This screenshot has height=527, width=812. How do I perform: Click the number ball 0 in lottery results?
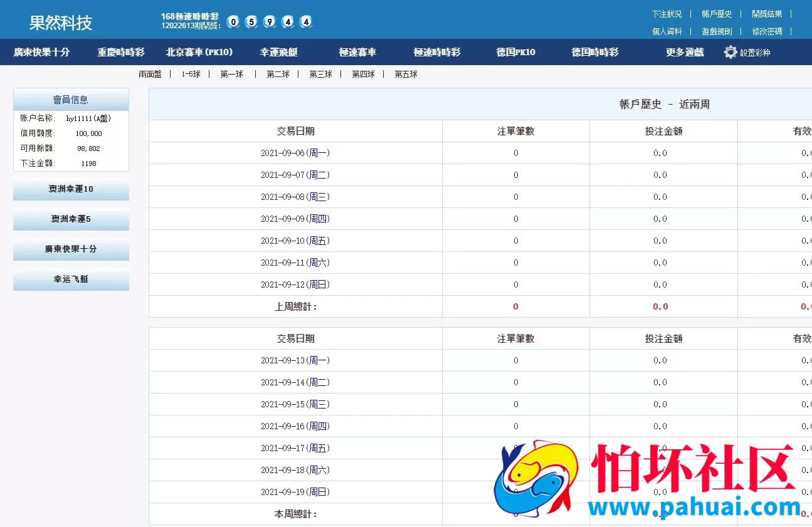coord(233,21)
